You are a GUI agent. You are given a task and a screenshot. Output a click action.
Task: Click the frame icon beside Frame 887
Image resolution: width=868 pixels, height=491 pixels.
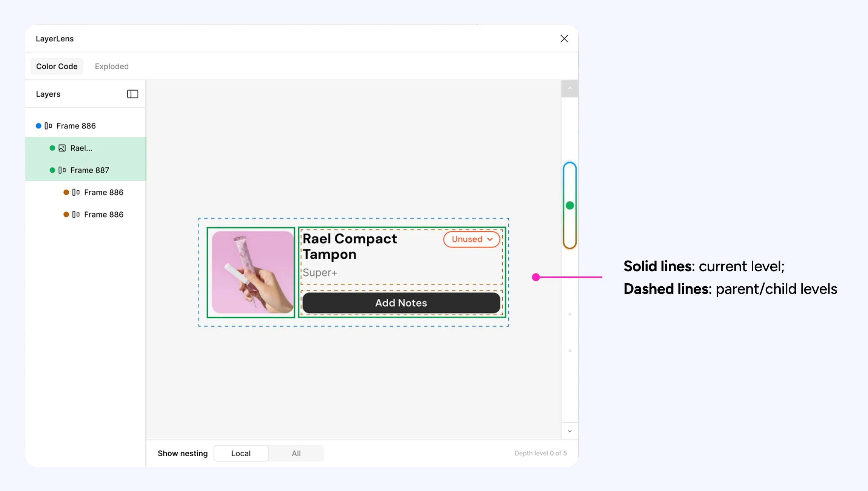[x=62, y=170]
